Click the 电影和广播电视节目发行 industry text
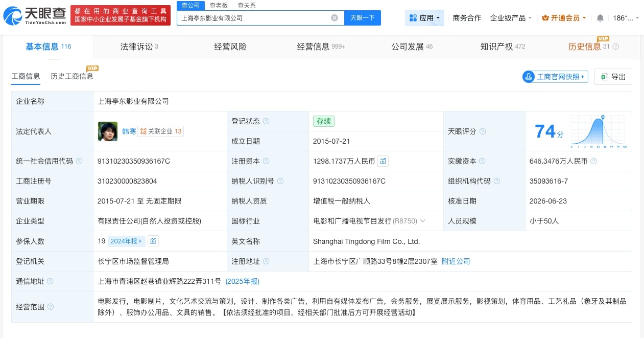 (x=352, y=221)
